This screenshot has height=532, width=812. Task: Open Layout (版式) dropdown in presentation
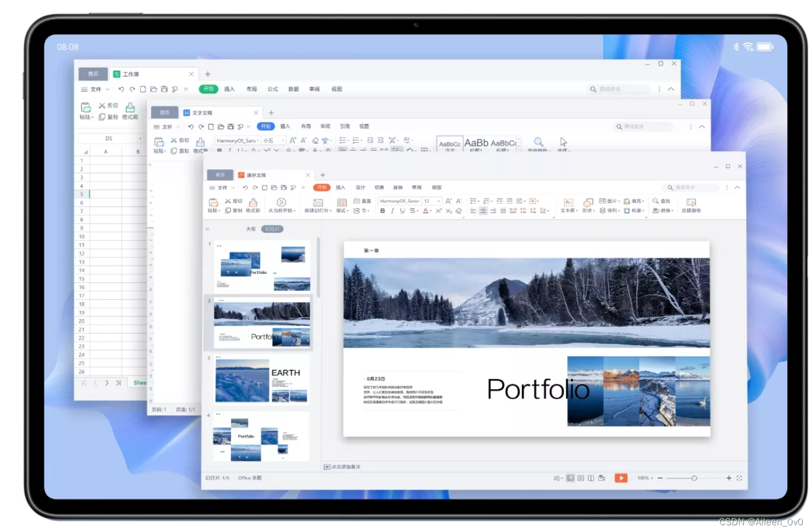coord(342,206)
